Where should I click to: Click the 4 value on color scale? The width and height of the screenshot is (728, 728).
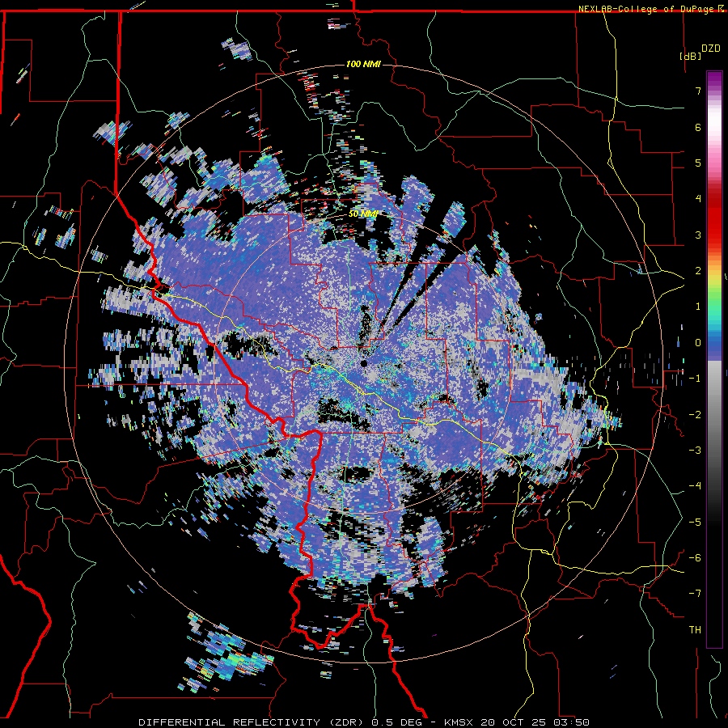(x=698, y=198)
